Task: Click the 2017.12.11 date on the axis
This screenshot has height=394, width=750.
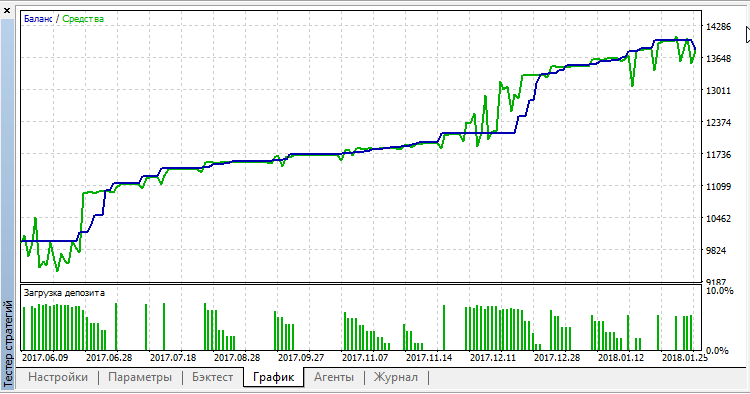Action: point(493,358)
